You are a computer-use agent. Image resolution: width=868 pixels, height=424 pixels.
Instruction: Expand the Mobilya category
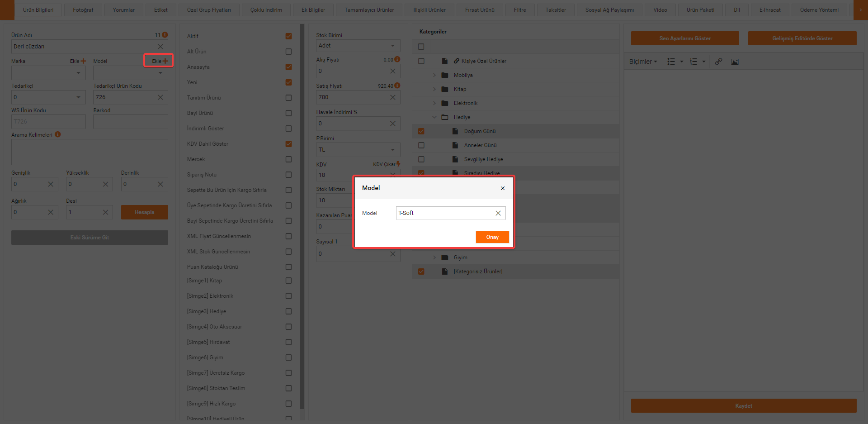point(434,75)
